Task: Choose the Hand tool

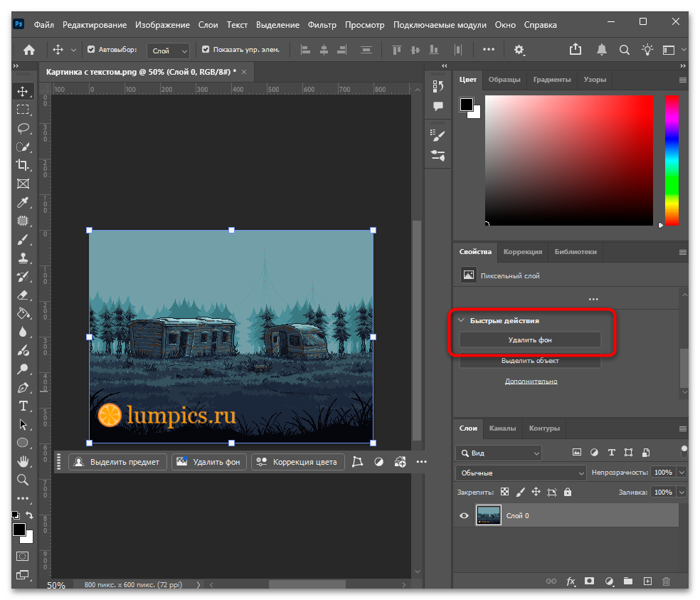Action: point(23,461)
